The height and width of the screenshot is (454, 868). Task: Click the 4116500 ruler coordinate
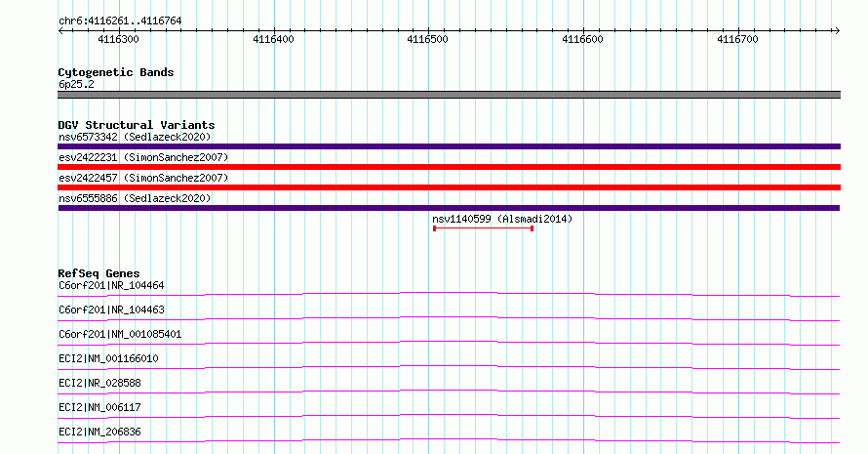(x=427, y=39)
